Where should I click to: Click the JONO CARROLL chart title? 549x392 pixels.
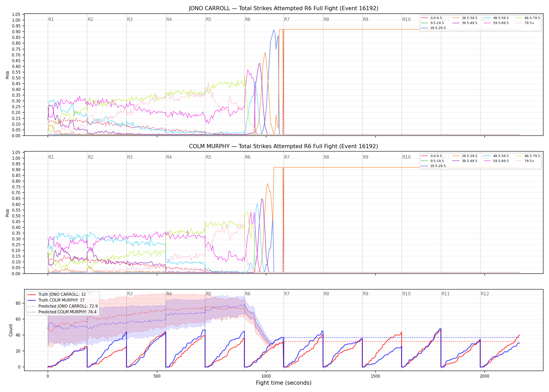(x=284, y=8)
